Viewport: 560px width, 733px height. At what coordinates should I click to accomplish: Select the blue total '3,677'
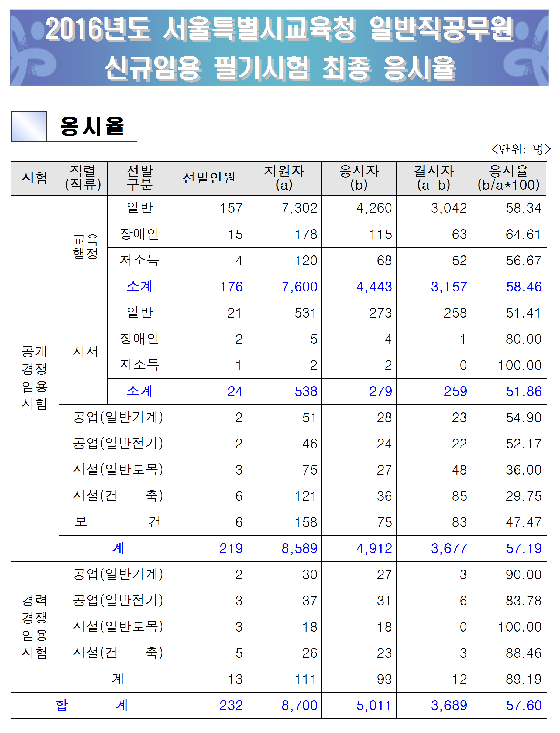click(x=449, y=548)
